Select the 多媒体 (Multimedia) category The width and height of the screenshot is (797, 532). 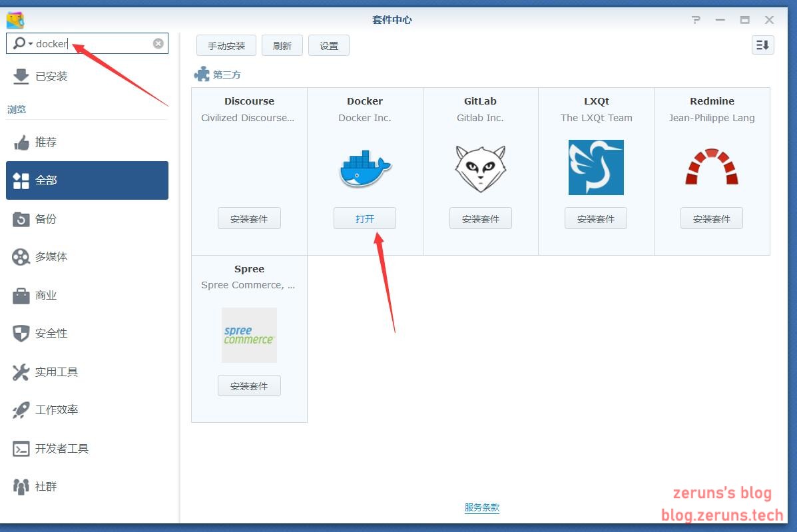tap(21, 256)
